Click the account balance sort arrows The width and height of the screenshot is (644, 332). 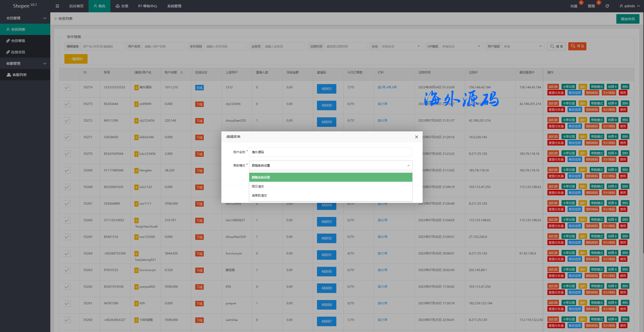[182, 72]
